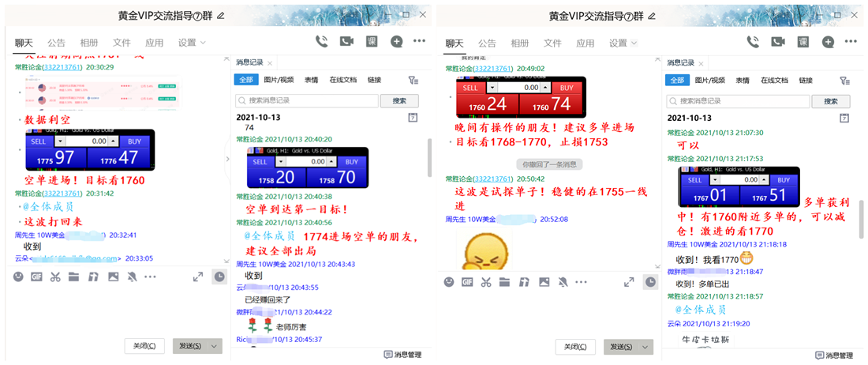Toggle the clock history icon in right window
This screenshot has height=365, width=868.
(650, 282)
